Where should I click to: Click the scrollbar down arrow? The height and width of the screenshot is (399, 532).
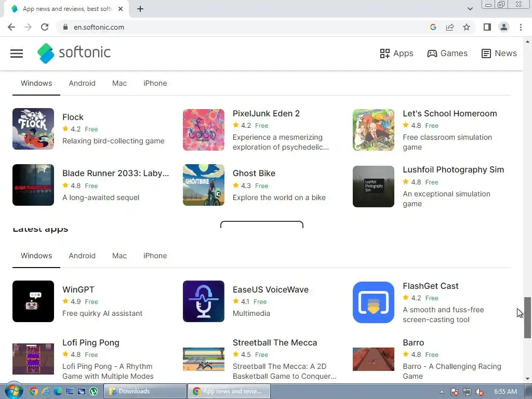tap(527, 379)
